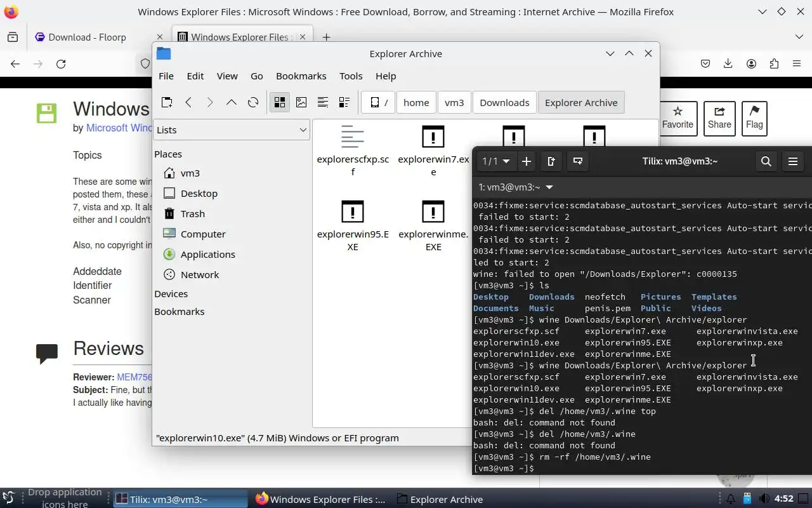Go to 'vm3' in path bar
Viewport: 812px width, 508px height.
(x=454, y=102)
